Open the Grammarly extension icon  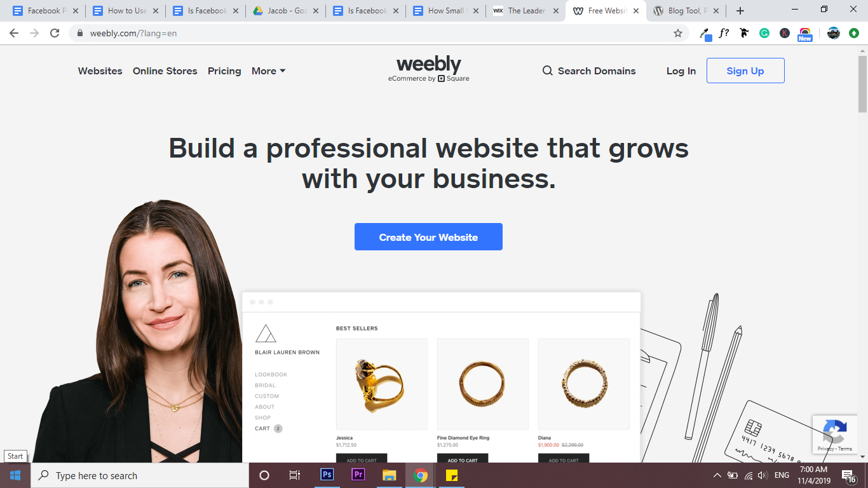coord(764,33)
